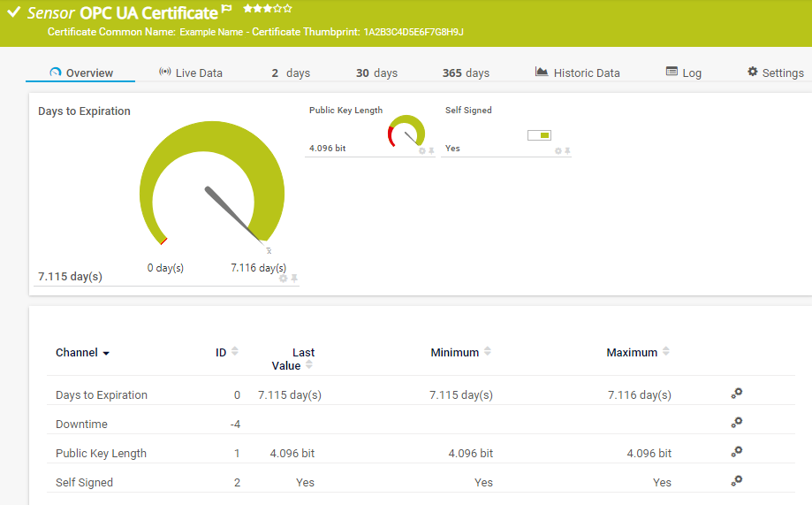Open channel settings for Public Key Length row
Image resolution: width=812 pixels, height=505 pixels.
[x=736, y=452]
